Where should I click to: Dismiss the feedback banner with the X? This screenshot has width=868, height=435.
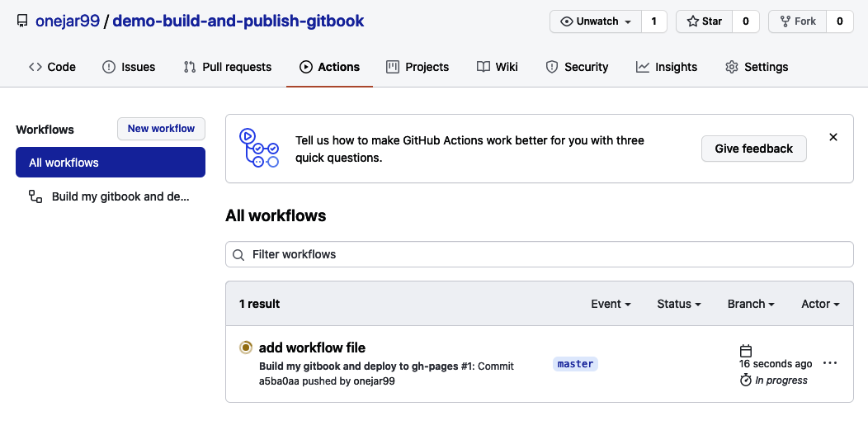pyautogui.click(x=833, y=137)
